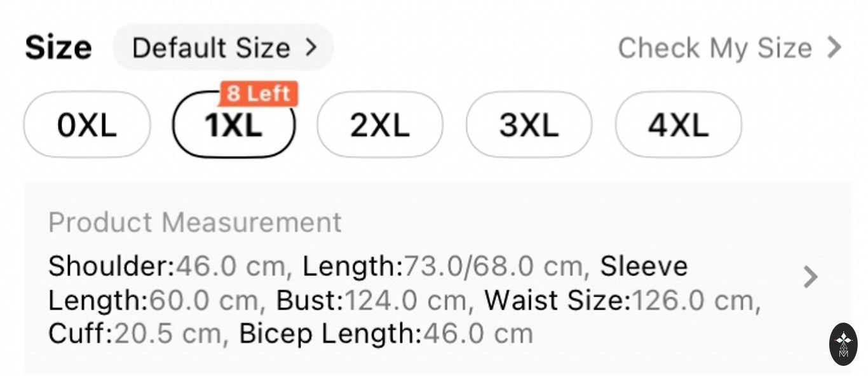The width and height of the screenshot is (868, 376).
Task: Click the Waist Size 126.0 cm value
Action: 621,300
